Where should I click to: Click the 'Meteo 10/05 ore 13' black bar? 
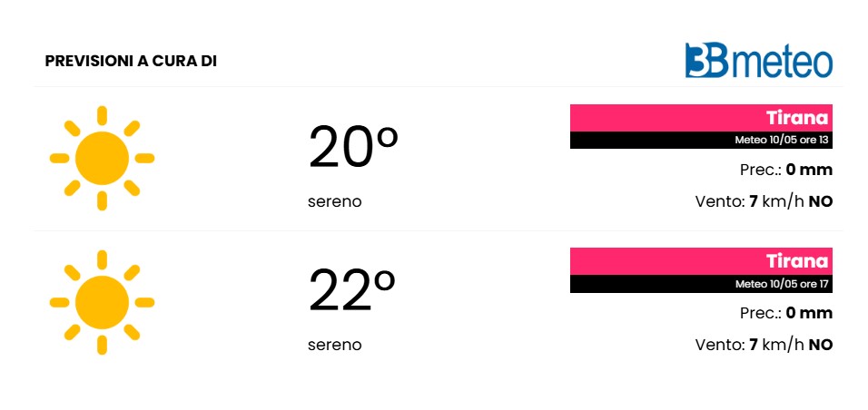point(701,140)
